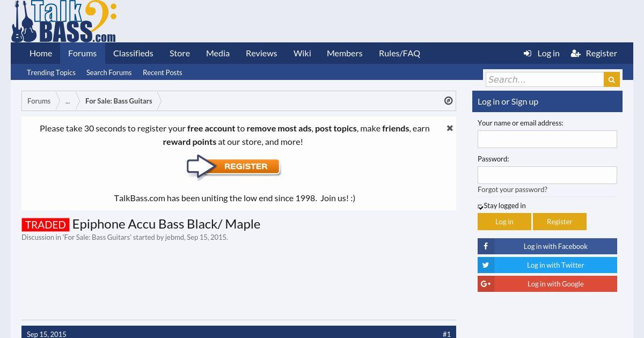The width and height of the screenshot is (644, 338).
Task: Dismiss the register notice with the X
Action: pos(450,128)
